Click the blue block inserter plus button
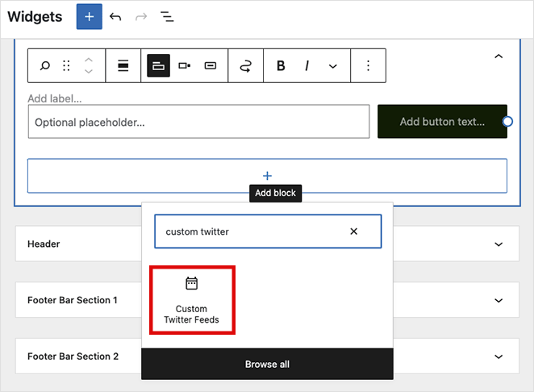The height and width of the screenshot is (392, 534). point(90,17)
